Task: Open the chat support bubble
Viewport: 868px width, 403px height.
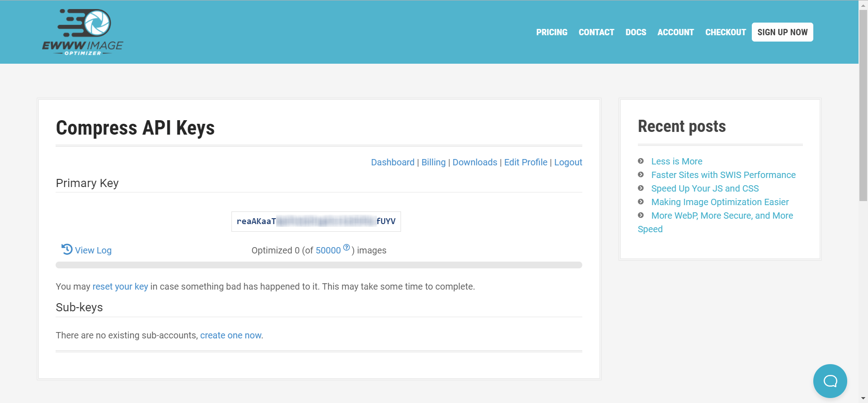Action: click(x=830, y=381)
